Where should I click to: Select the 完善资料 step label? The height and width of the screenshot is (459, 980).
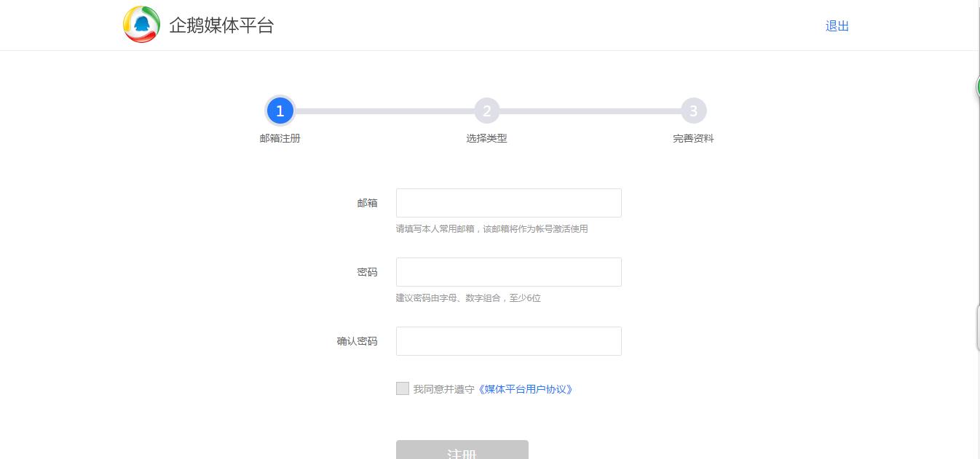(x=693, y=138)
